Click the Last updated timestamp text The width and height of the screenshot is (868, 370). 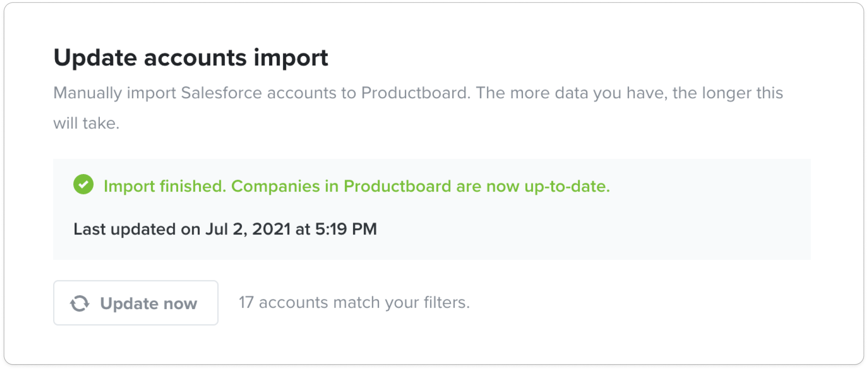tap(225, 229)
